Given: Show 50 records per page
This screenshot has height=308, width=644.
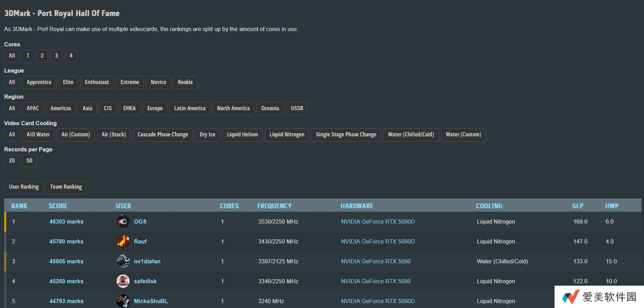Looking at the screenshot, I should [30, 161].
